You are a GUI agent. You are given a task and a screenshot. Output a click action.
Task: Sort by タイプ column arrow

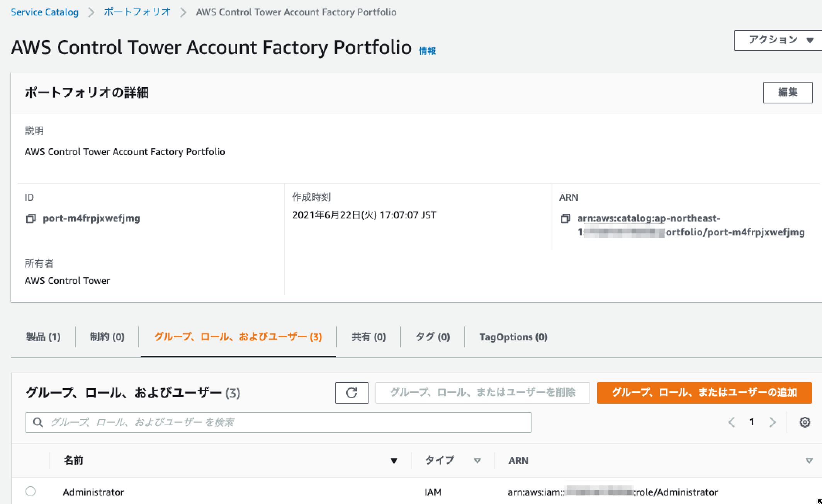click(x=477, y=460)
